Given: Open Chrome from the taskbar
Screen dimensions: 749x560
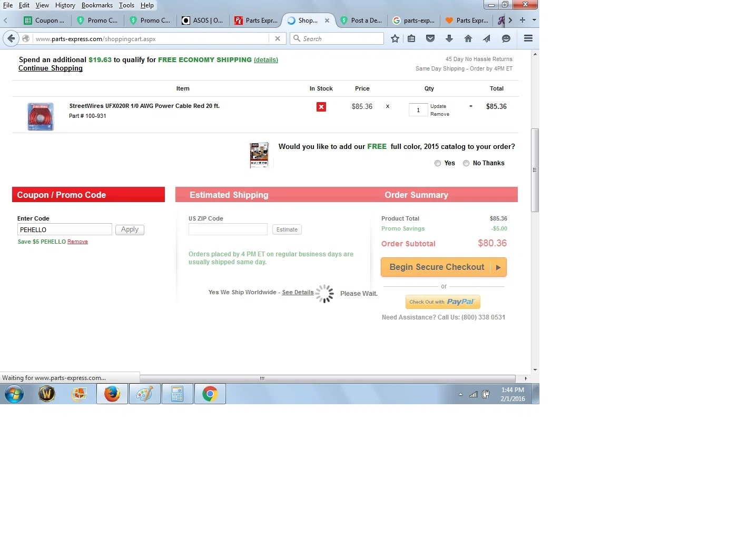Looking at the screenshot, I should tap(210, 394).
